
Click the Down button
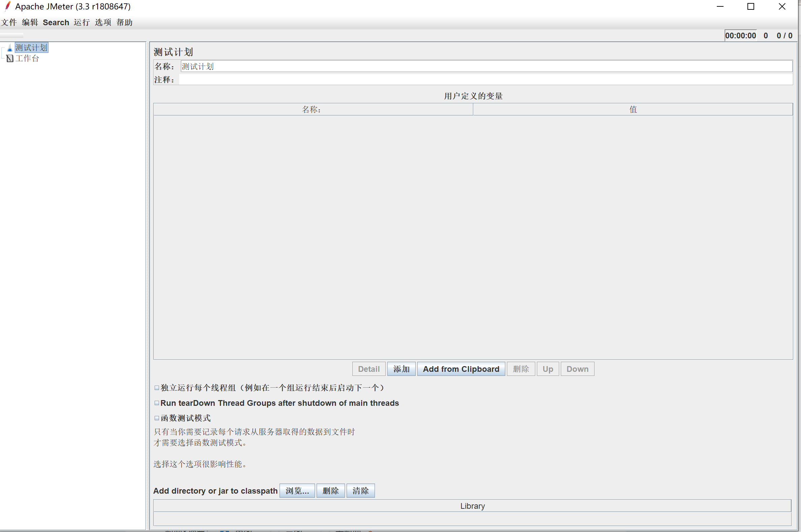(577, 369)
